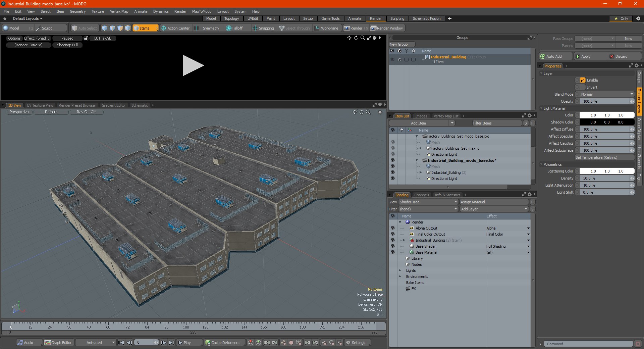Click the lock icon in preview toolbar
Viewport: 644px width, 349px height.
(86, 38)
